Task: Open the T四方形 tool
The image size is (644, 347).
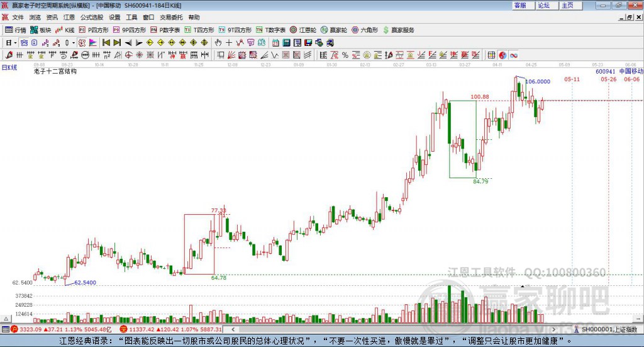Action: tap(199, 30)
